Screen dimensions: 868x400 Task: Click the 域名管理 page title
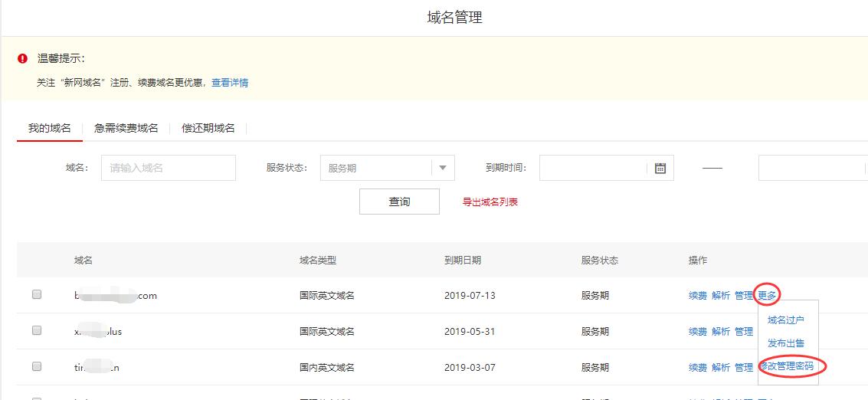click(x=455, y=18)
